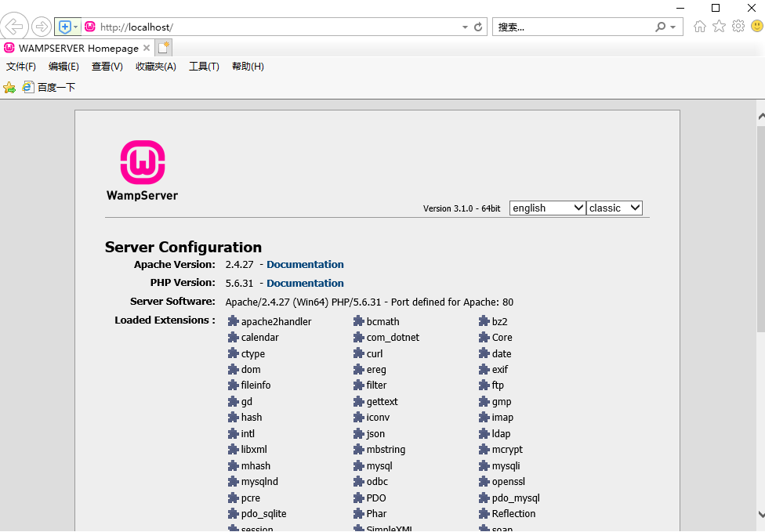765x532 pixels.
Task: Click the add-to-favorites bar star icon
Action: click(x=9, y=88)
